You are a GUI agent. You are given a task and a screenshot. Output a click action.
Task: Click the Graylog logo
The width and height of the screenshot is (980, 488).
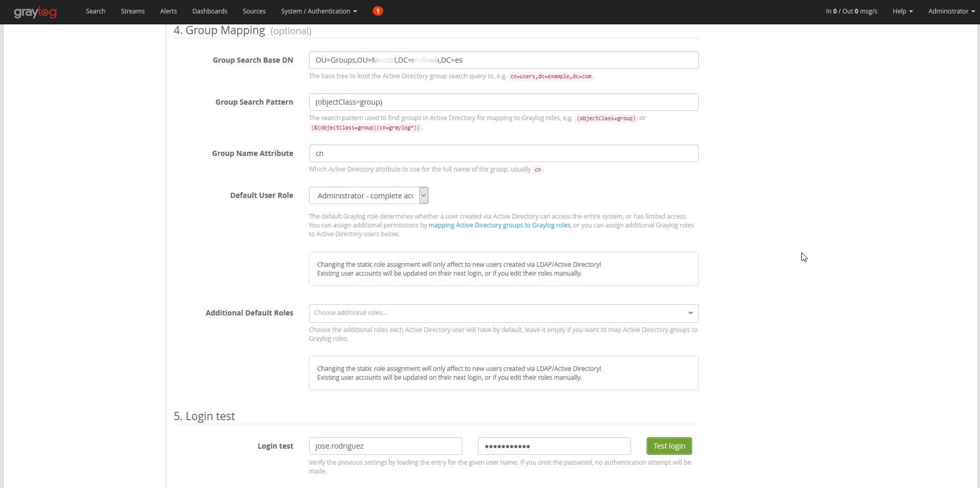coord(35,12)
